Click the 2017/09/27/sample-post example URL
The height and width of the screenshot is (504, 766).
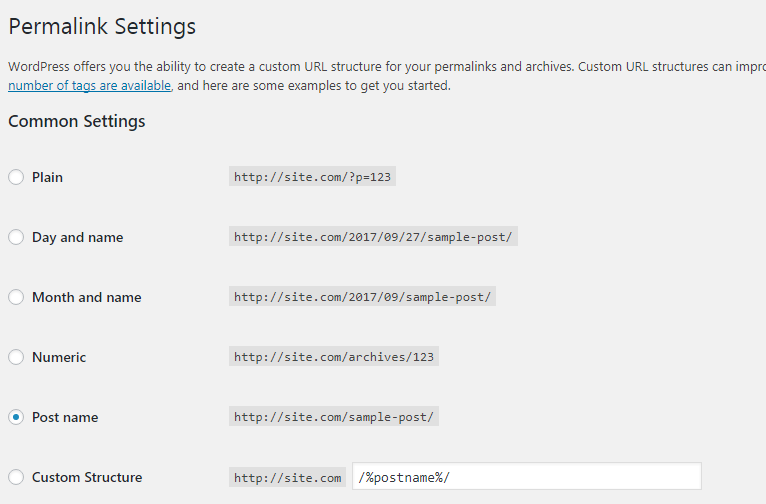[x=373, y=236]
